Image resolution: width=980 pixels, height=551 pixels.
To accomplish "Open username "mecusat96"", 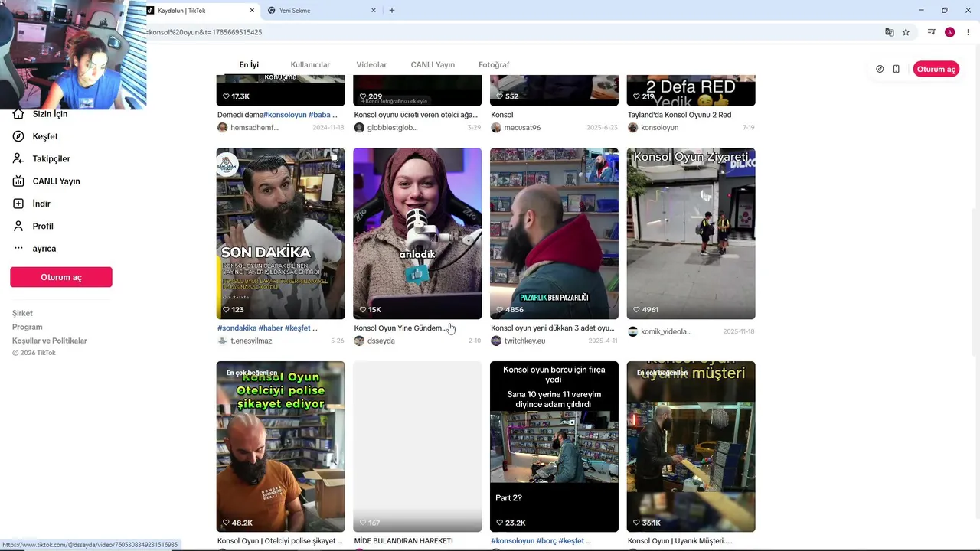I will point(522,128).
